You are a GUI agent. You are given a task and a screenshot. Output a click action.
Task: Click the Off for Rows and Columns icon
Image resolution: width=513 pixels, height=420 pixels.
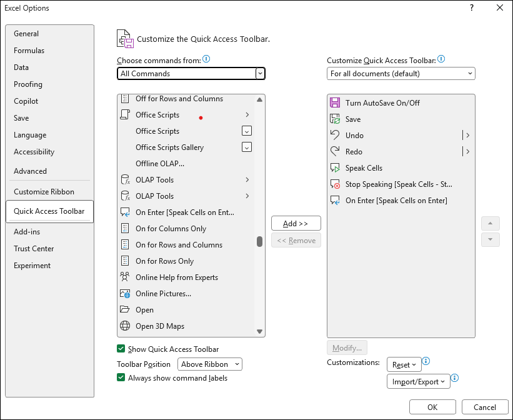(x=124, y=98)
